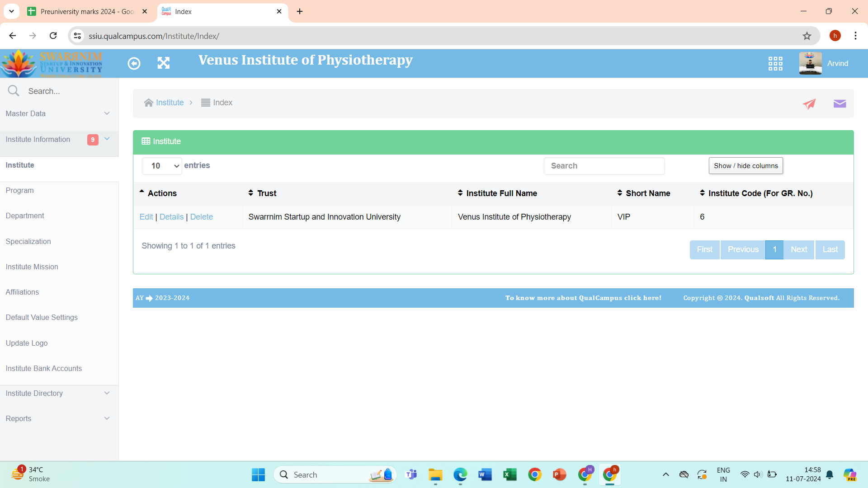Click the circular back arrow icon in header
Screen dimensions: 868x488
(x=134, y=63)
